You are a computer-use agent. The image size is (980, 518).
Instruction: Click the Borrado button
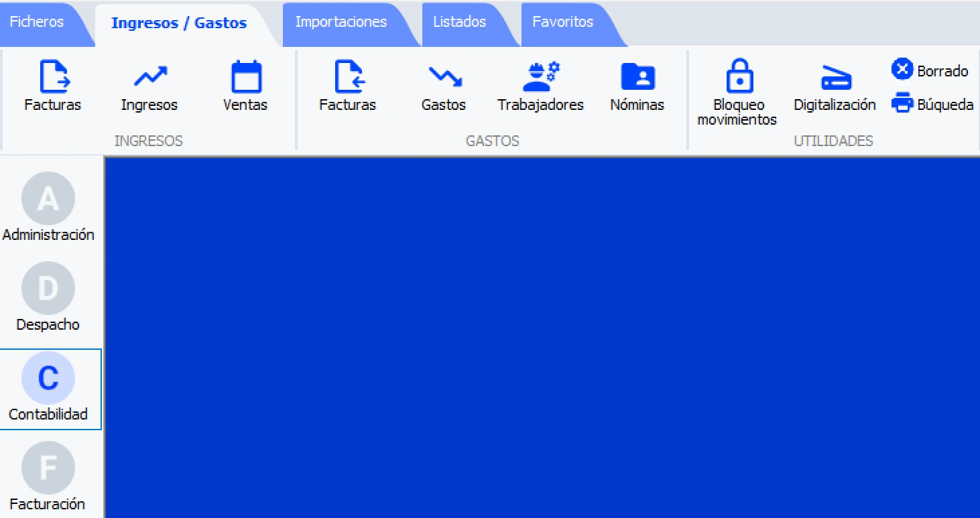click(930, 70)
